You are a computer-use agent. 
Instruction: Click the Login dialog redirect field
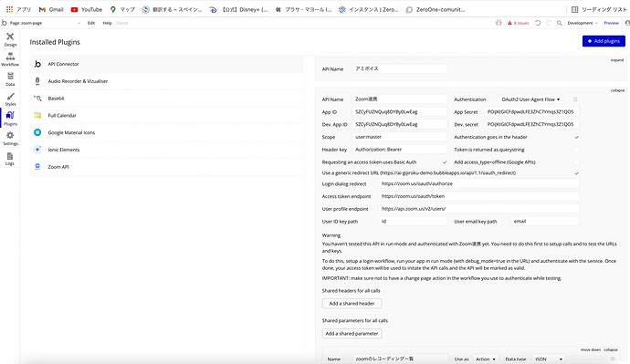coord(479,183)
